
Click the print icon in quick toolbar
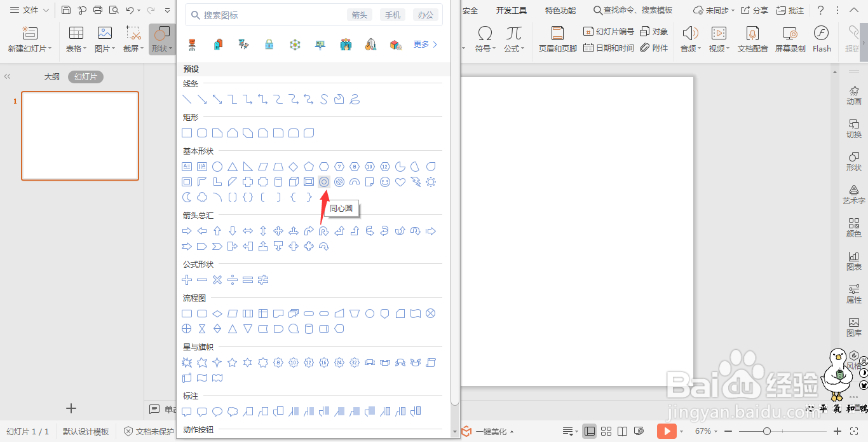click(x=98, y=10)
